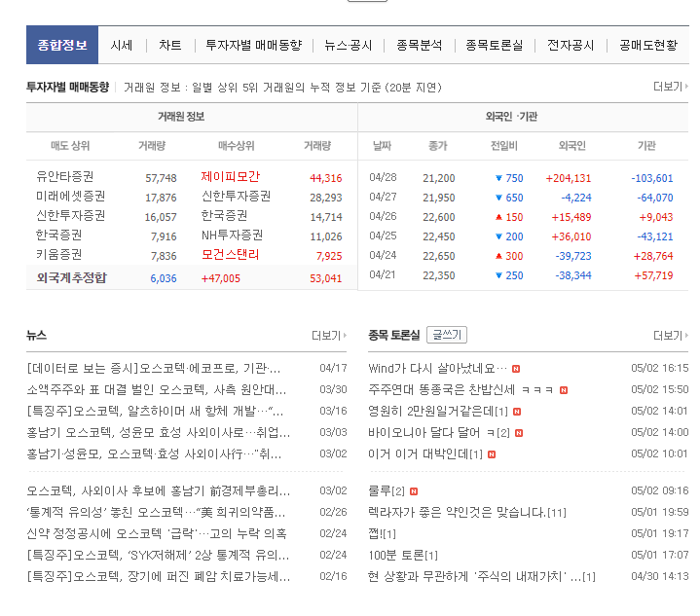Select seller 미래에셋증권 in 매도 상위

click(70, 196)
